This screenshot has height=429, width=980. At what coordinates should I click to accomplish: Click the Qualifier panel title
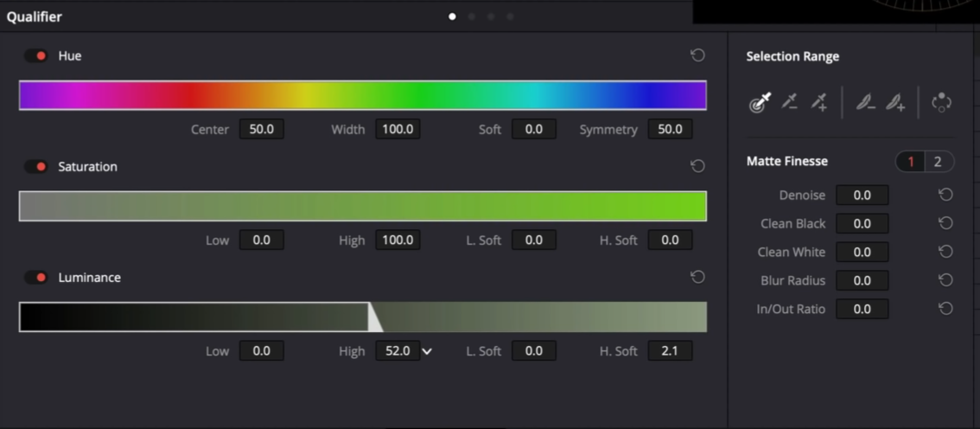35,17
